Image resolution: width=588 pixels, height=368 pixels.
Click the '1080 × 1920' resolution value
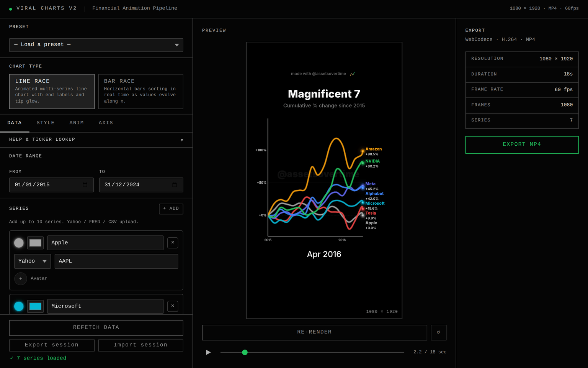(x=556, y=59)
